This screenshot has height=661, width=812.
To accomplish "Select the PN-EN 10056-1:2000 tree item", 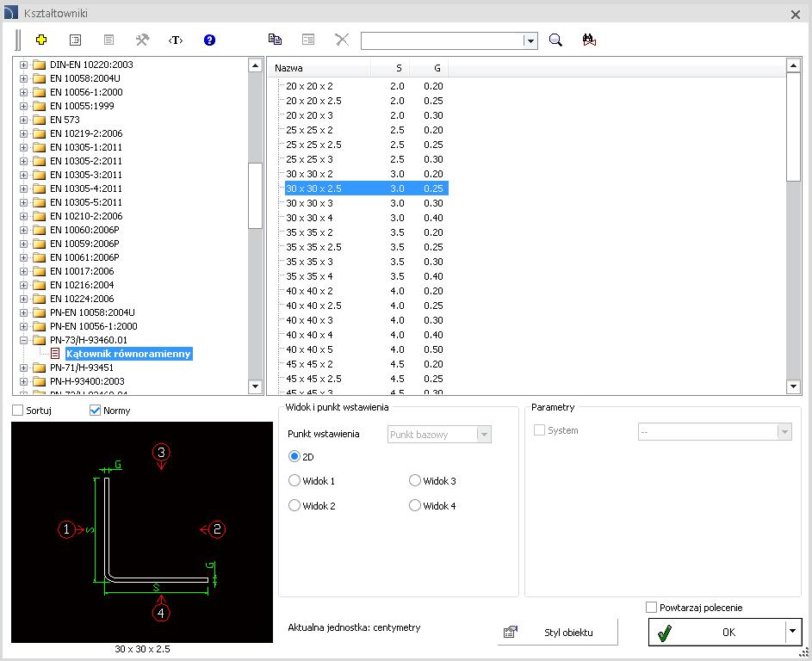I will coord(94,326).
